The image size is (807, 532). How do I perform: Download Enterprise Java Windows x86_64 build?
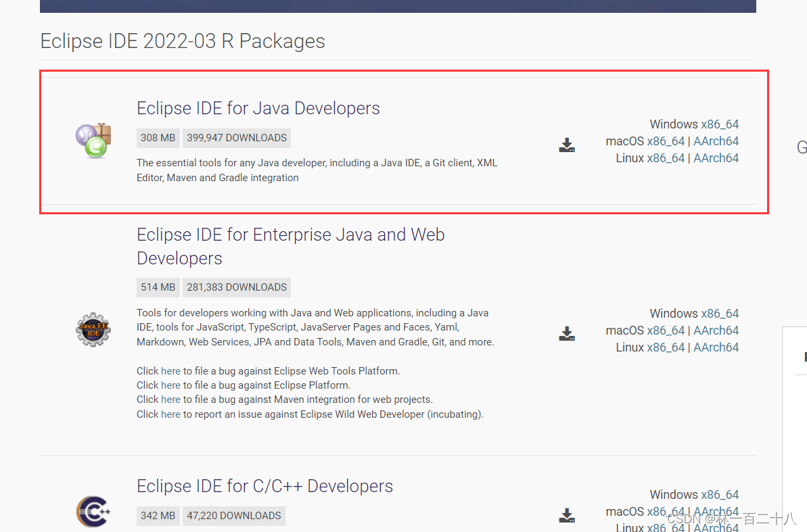[x=720, y=314]
